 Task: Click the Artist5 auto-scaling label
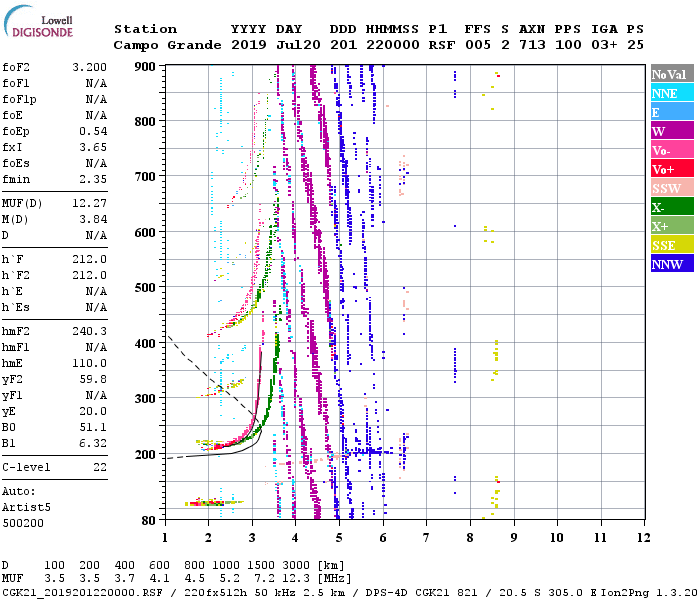point(26,507)
